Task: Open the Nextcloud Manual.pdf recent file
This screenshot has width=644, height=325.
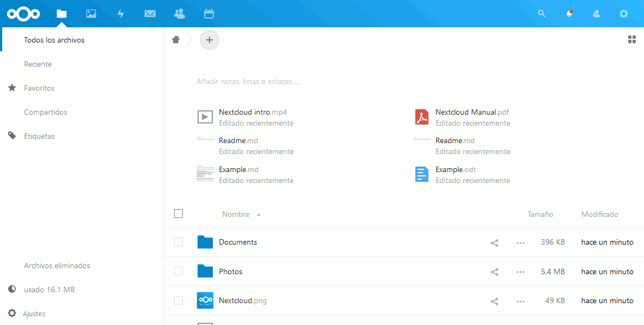Action: pyautogui.click(x=472, y=112)
